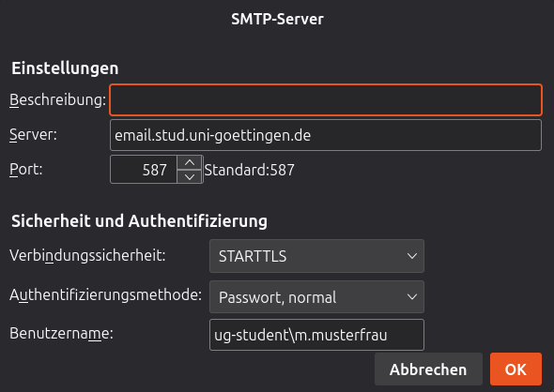
Task: Select the Port number field showing 587
Action: (144, 170)
